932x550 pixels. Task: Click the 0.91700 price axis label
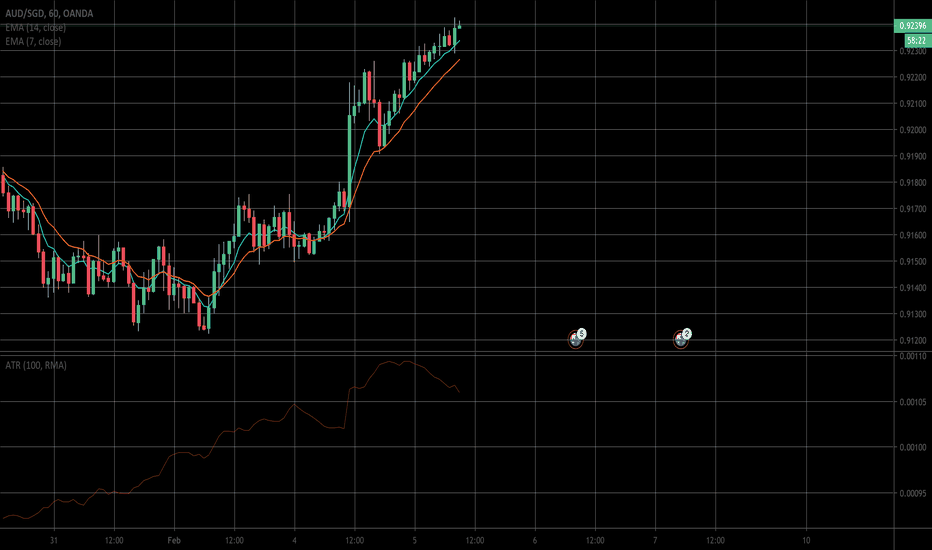click(x=912, y=209)
